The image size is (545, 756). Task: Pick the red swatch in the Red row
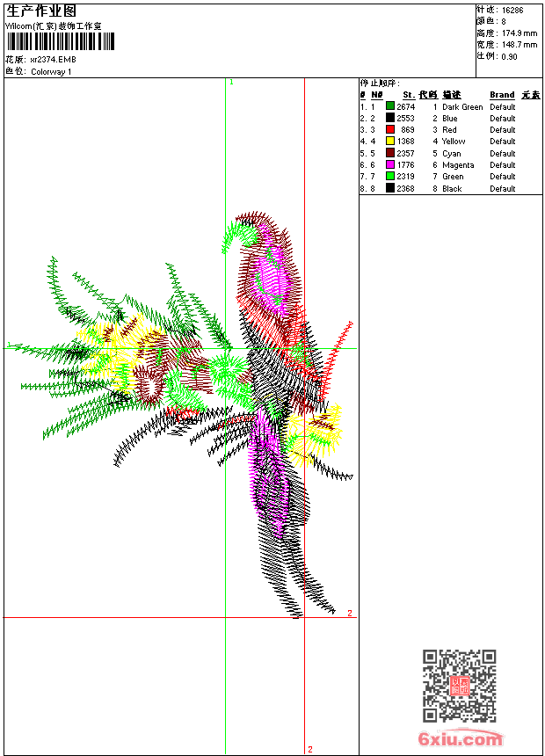click(390, 129)
